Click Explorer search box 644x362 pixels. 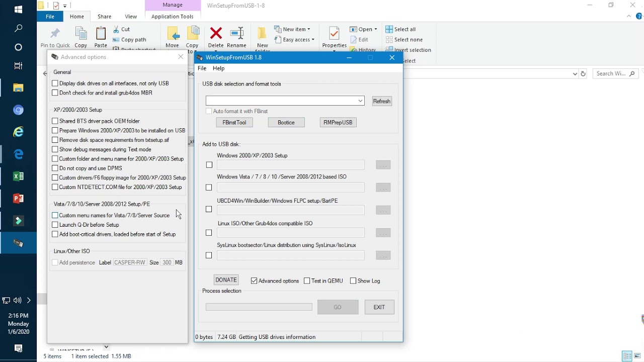pyautogui.click(x=615, y=73)
